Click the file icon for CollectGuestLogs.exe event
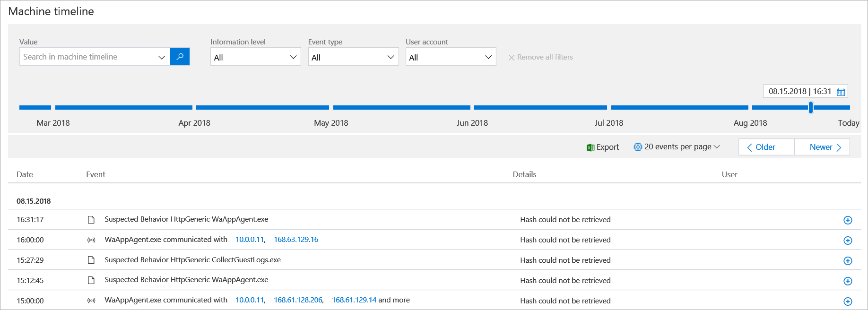Screen dimensions: 868x310 click(x=91, y=260)
